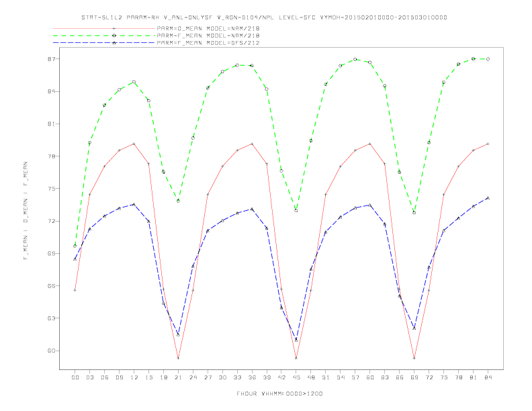Click the x-axis tick label 75
Image resolution: width=532 pixels, height=411 pixels.
click(444, 377)
